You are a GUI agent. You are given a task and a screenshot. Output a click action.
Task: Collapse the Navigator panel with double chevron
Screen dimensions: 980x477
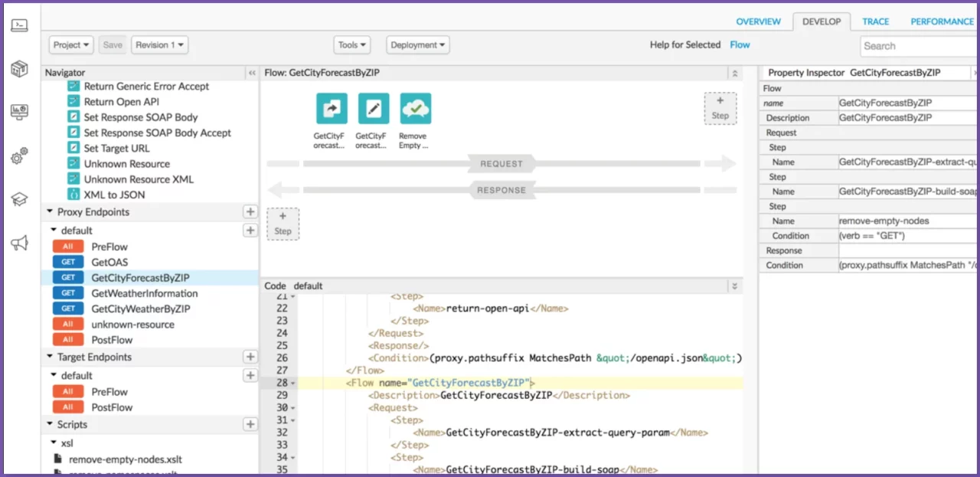(251, 73)
